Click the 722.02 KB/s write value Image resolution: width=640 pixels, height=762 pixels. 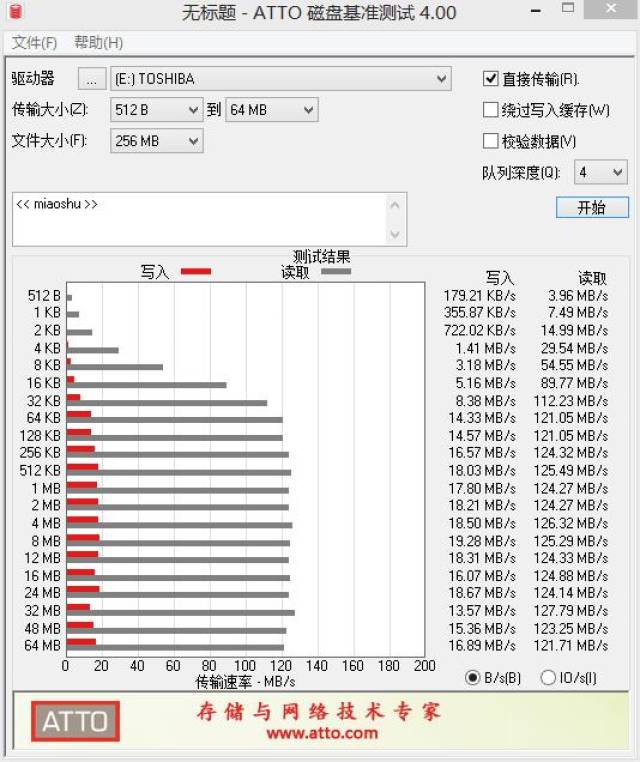pos(479,331)
